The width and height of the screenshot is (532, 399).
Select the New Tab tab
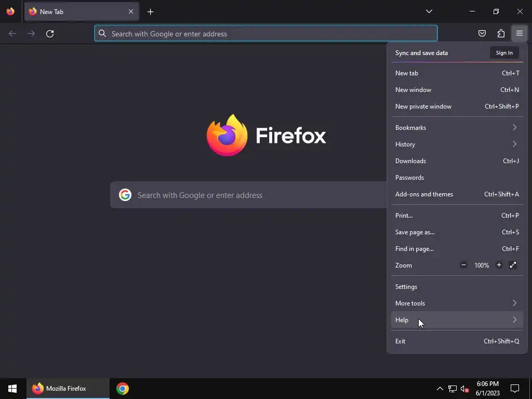[x=82, y=11]
